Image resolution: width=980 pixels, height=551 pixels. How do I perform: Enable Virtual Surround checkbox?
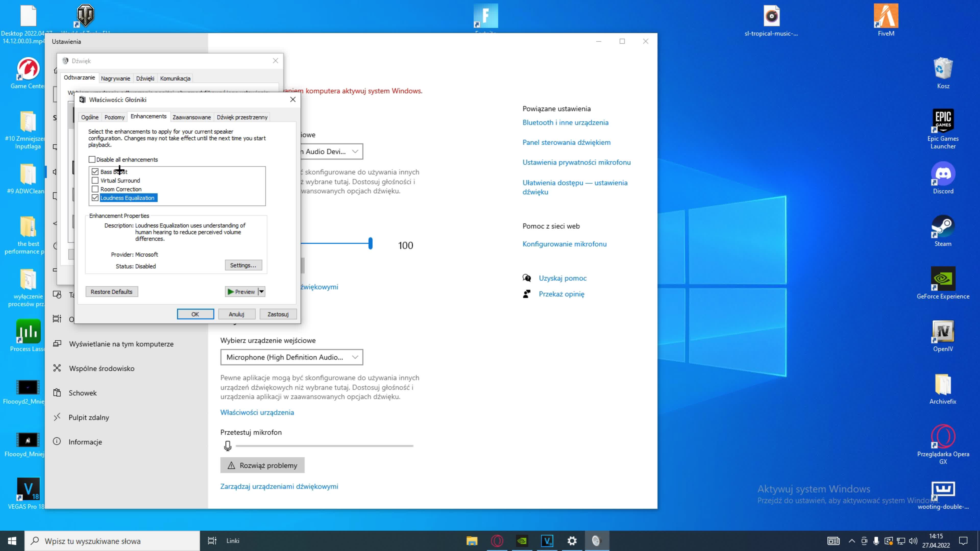point(95,180)
